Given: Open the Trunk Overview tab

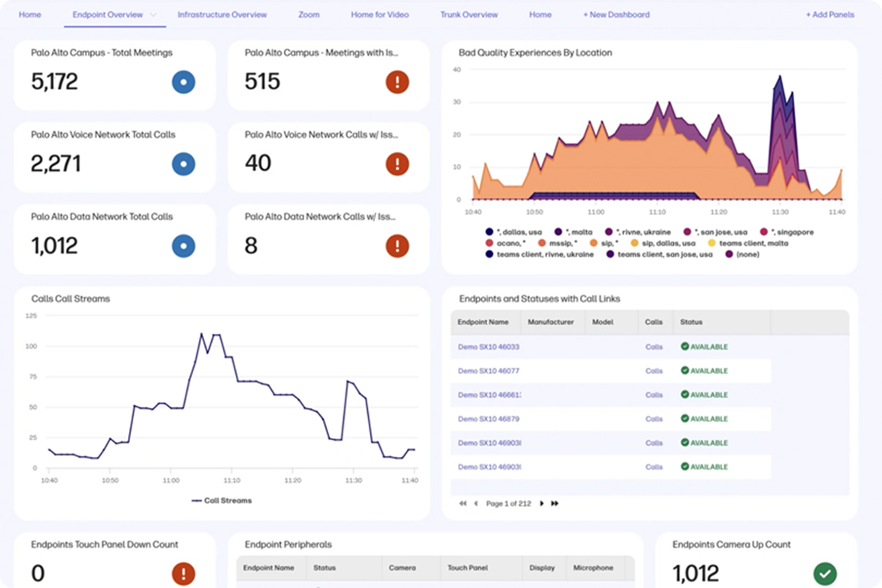Looking at the screenshot, I should [469, 15].
